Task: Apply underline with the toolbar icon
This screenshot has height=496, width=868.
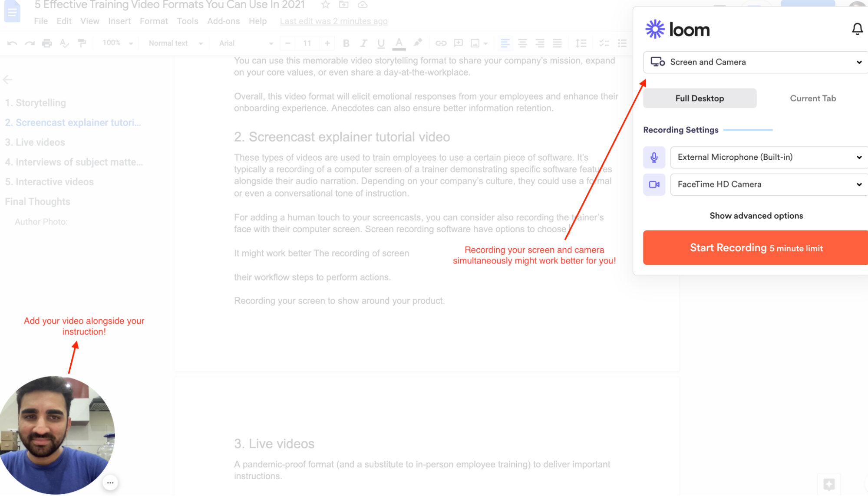Action: [381, 43]
